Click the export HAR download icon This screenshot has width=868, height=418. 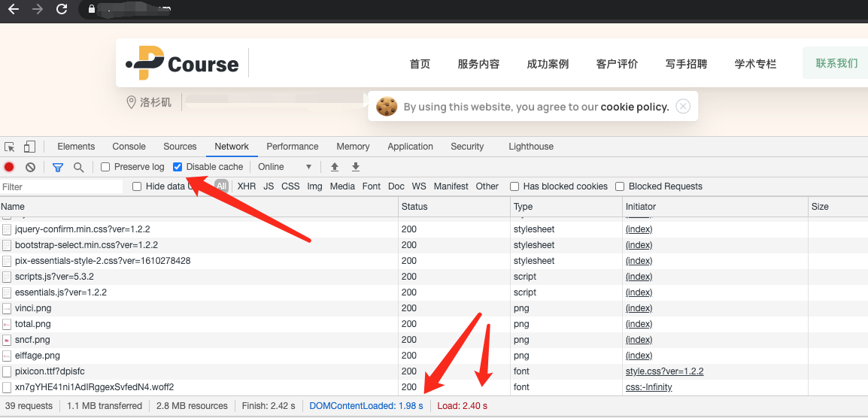[x=356, y=167]
